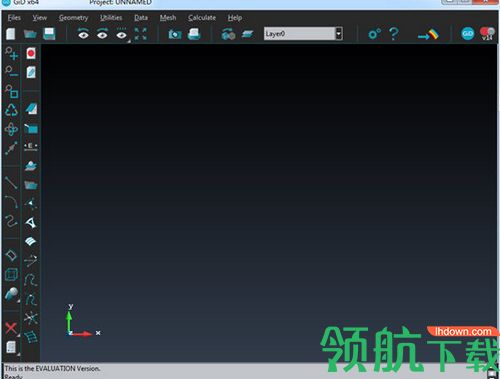Image resolution: width=500 pixels, height=379 pixels.
Task: Click the upper curve with points icon
Action: point(31,280)
